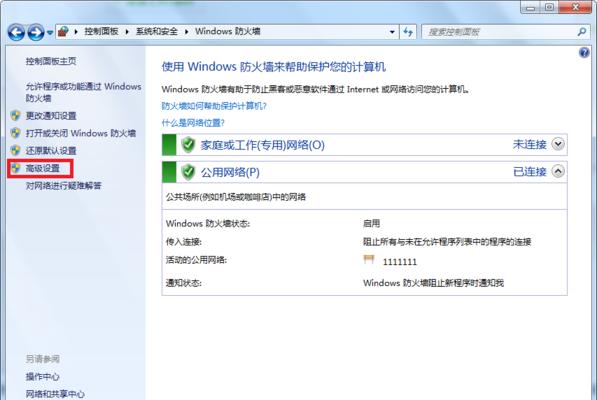Viewport: 597px width, 400px height.
Task: Click green shield icon of 家庭或工作(专用)网络
Action: coord(188,145)
